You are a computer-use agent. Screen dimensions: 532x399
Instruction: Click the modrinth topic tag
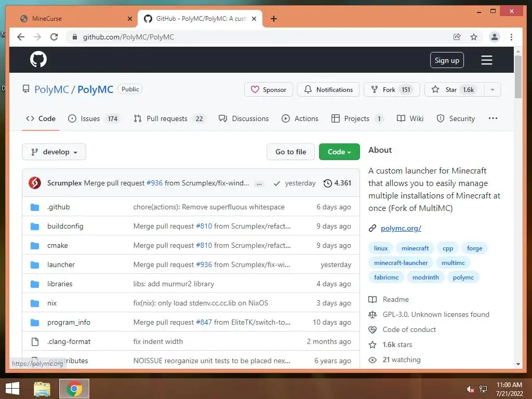425,277
